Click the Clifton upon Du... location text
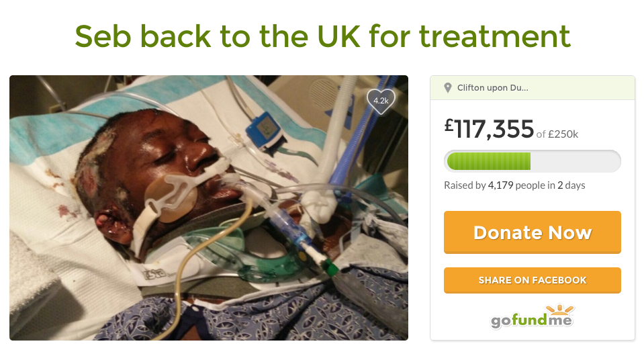Image resolution: width=644 pixels, height=356 pixels. click(492, 88)
